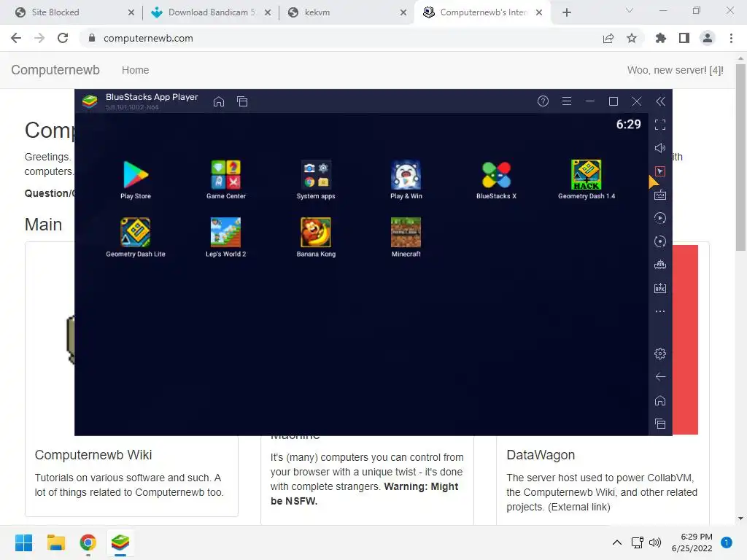The image size is (747, 560).
Task: Open game controls keyboard icon
Action: tap(659, 195)
